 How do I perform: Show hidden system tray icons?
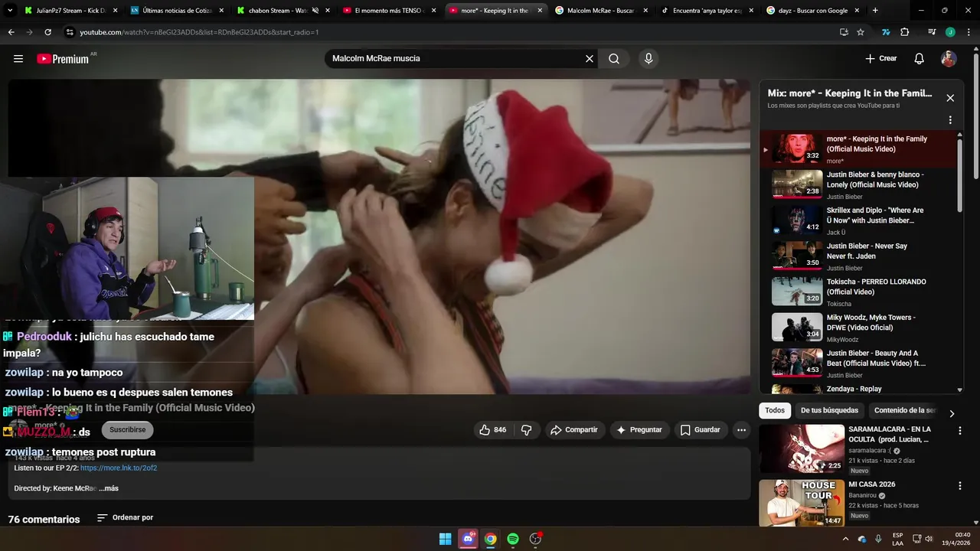[845, 539]
